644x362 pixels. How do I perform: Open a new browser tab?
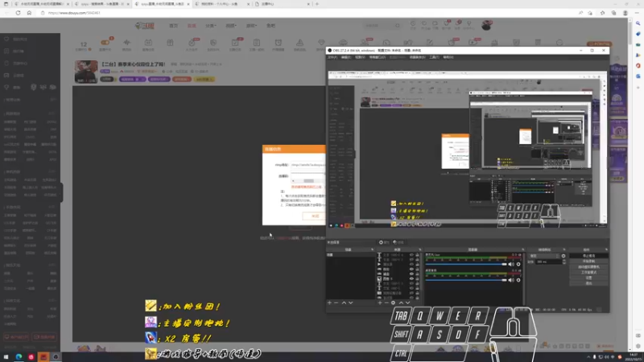[317, 4]
